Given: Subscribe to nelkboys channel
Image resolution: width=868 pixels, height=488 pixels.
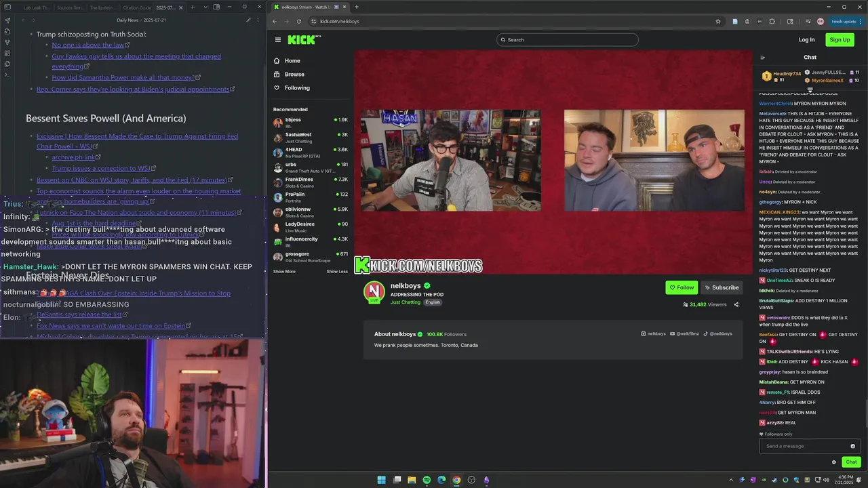Looking at the screenshot, I should [x=722, y=287].
